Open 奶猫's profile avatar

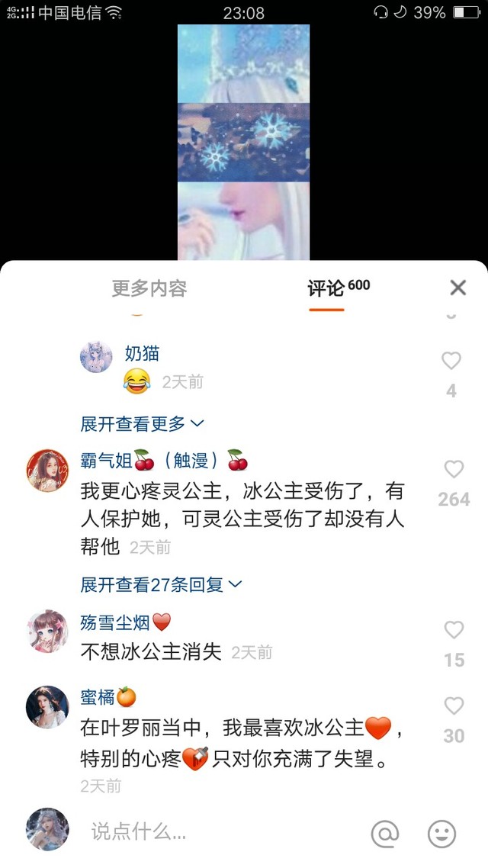(x=96, y=356)
